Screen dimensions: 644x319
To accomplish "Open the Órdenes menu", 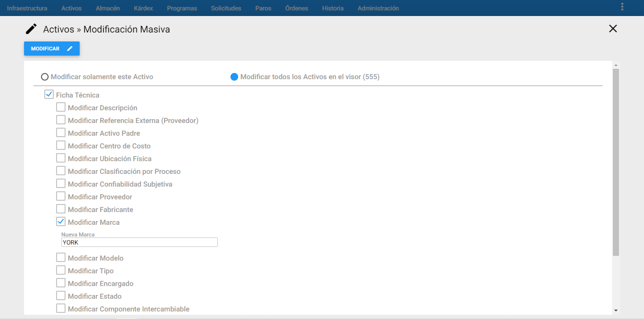I will pyautogui.click(x=297, y=8).
